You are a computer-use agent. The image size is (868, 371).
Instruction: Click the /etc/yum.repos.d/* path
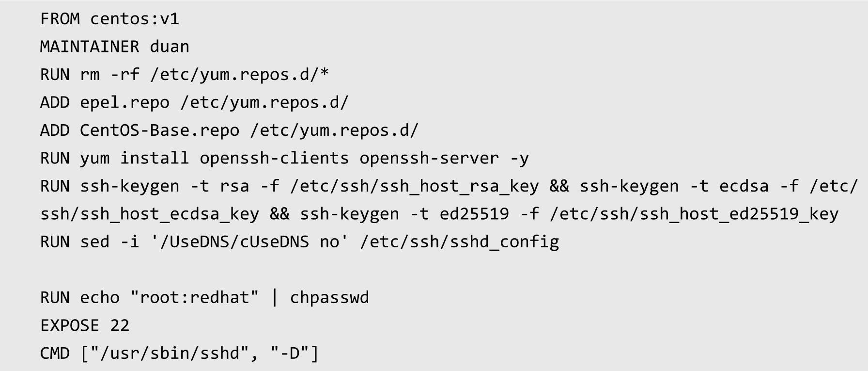tap(240, 75)
